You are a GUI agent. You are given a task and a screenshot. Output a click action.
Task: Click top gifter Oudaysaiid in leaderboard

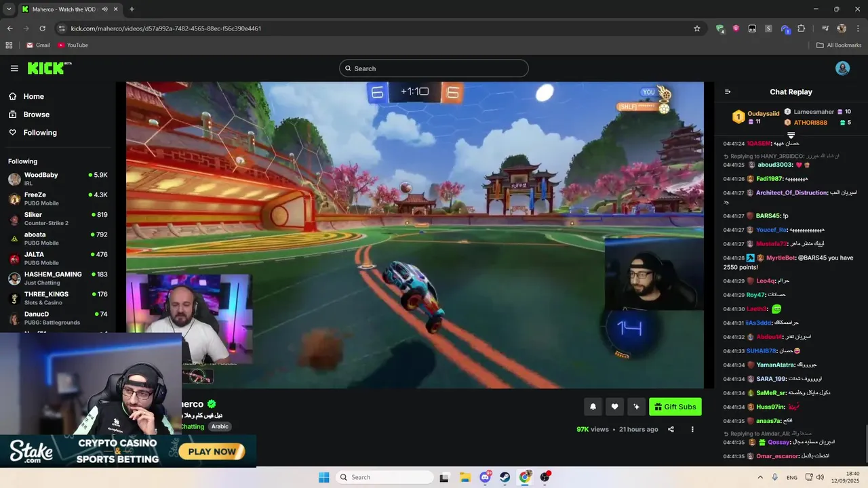coord(763,114)
